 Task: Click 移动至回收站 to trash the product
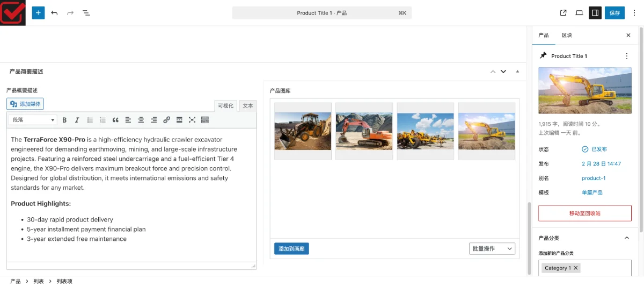584,213
